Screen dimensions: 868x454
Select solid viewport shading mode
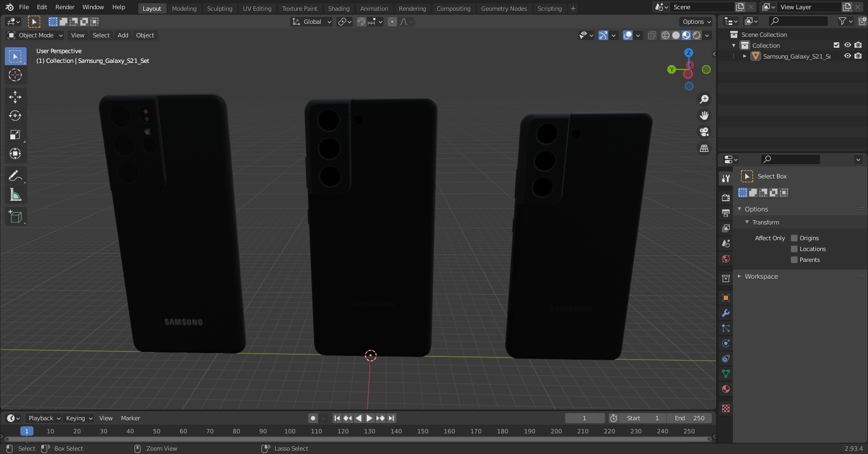tap(676, 35)
